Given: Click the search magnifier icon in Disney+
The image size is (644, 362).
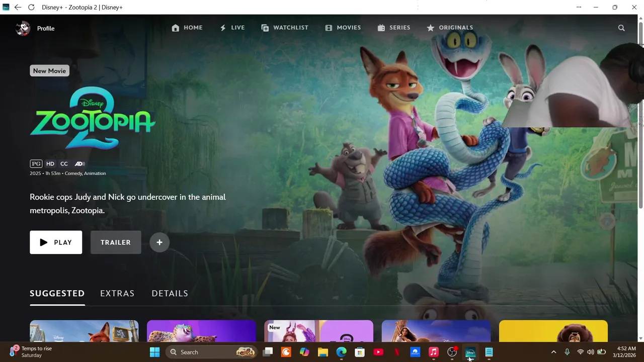Looking at the screenshot, I should click(621, 28).
